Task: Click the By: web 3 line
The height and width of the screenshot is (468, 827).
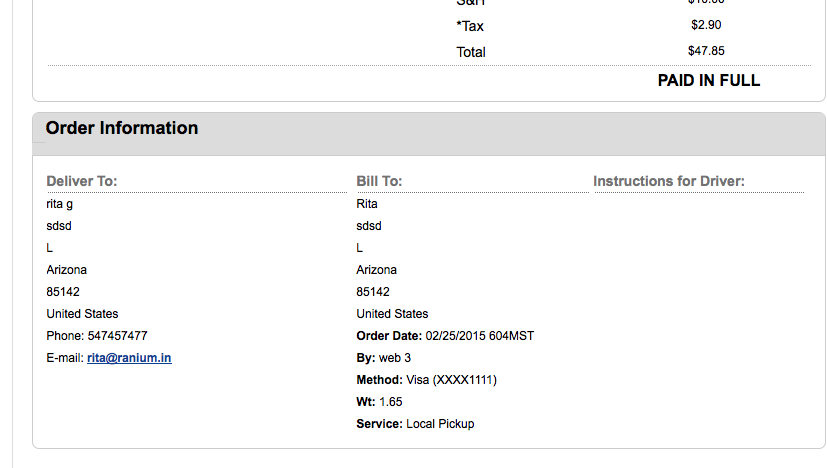Action: 383,358
